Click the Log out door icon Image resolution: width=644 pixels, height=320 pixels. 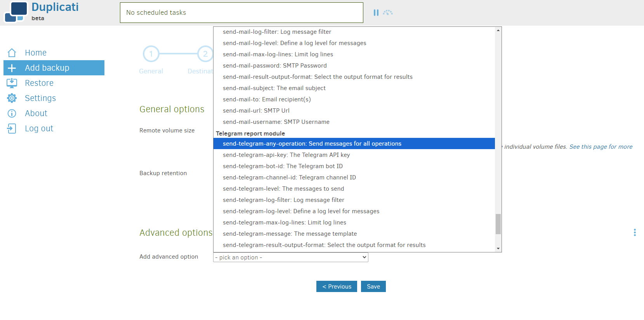tap(12, 129)
